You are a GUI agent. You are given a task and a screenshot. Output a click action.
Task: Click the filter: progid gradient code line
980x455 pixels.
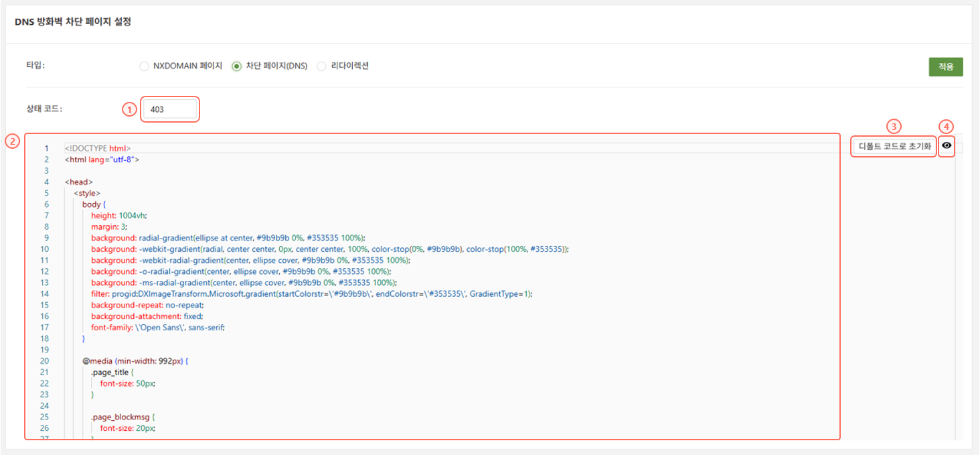coord(311,294)
